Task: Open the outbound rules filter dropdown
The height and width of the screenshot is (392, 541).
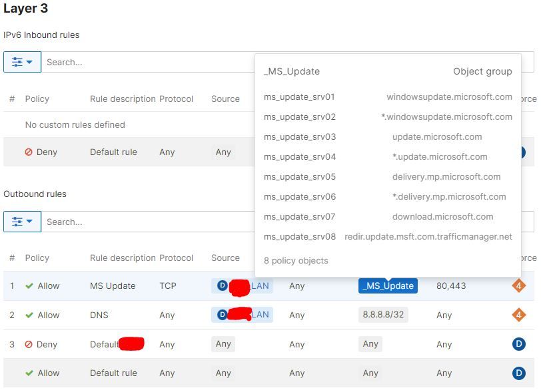Action: point(22,222)
